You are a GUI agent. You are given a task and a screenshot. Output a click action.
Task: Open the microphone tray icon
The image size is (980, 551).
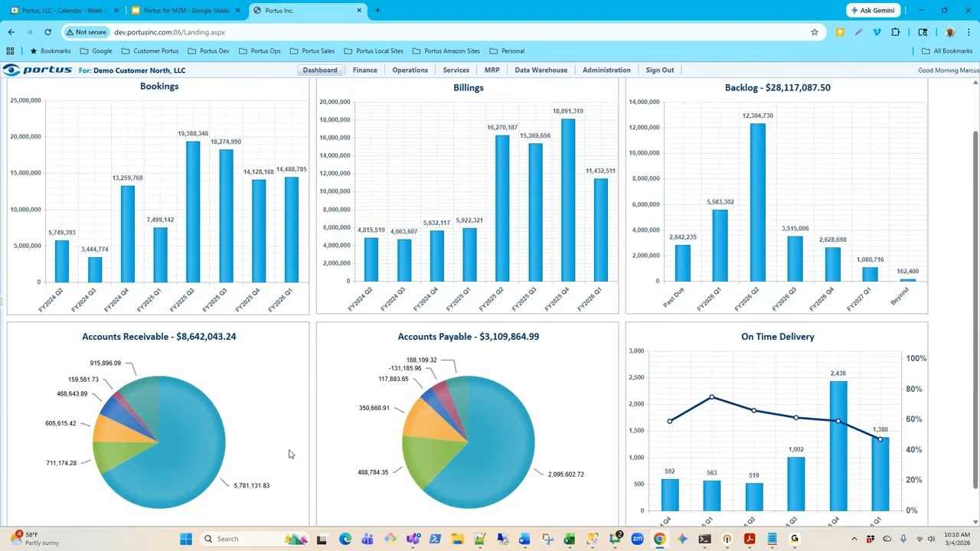904,539
